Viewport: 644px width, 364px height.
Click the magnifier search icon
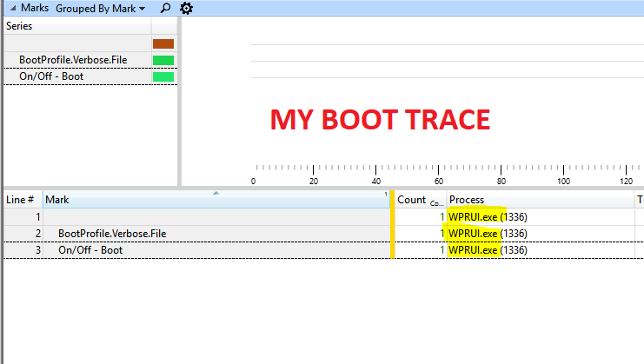166,8
